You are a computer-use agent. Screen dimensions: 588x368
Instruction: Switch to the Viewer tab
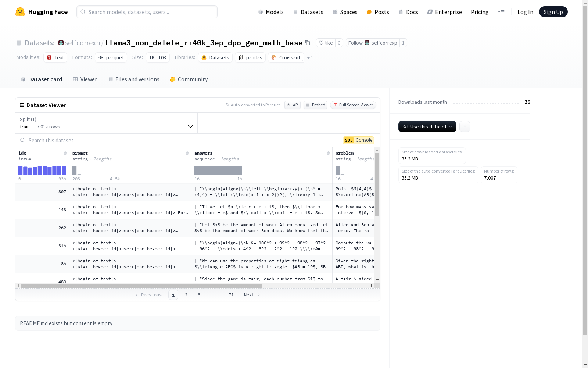pyautogui.click(x=85, y=79)
